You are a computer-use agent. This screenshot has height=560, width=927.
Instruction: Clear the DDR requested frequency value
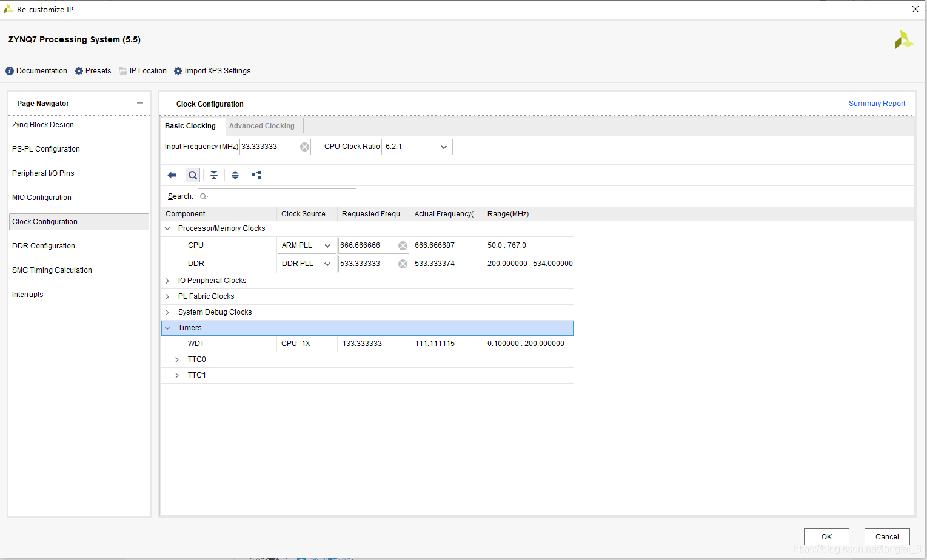click(403, 264)
